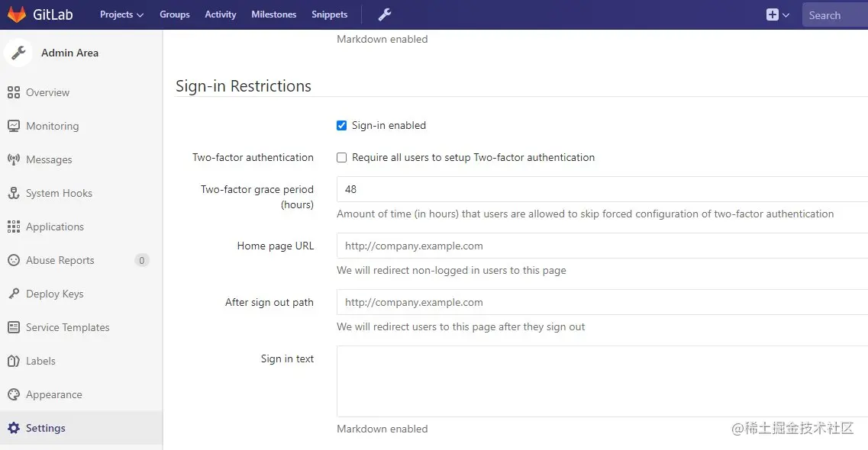Click the GitLab fox logo
Image resolution: width=868 pixels, height=450 pixels.
[x=16, y=14]
